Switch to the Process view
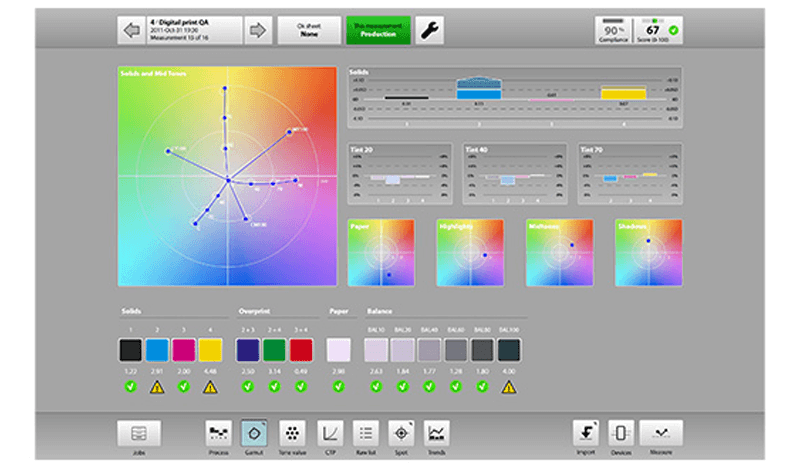The height and width of the screenshot is (470, 800). coord(218,434)
